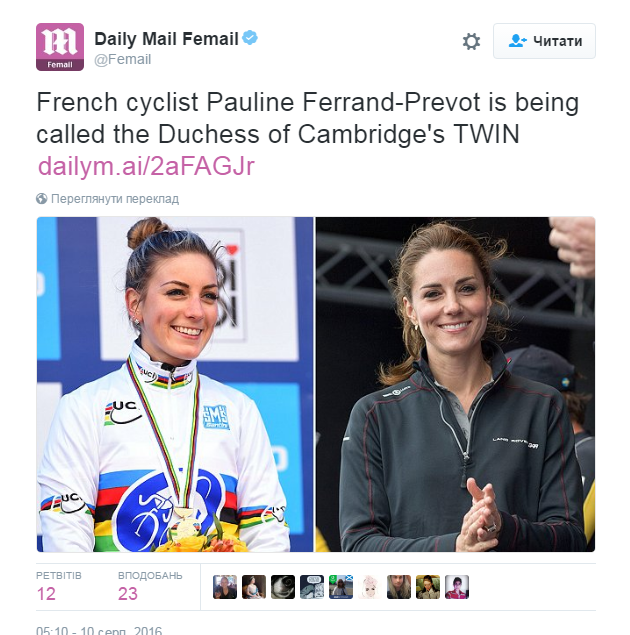The image size is (630, 635).
Task: Open the first liker avatar in the row
Action: tap(225, 587)
